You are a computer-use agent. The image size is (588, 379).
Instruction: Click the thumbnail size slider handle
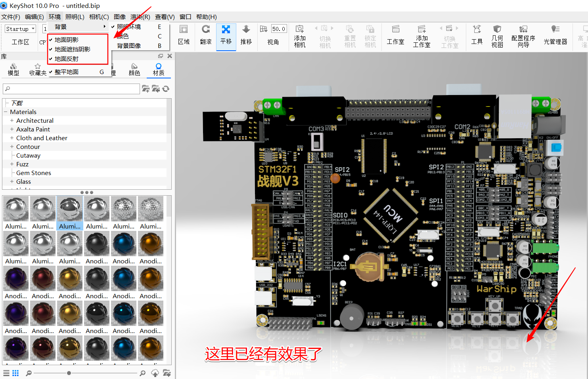tap(69, 373)
